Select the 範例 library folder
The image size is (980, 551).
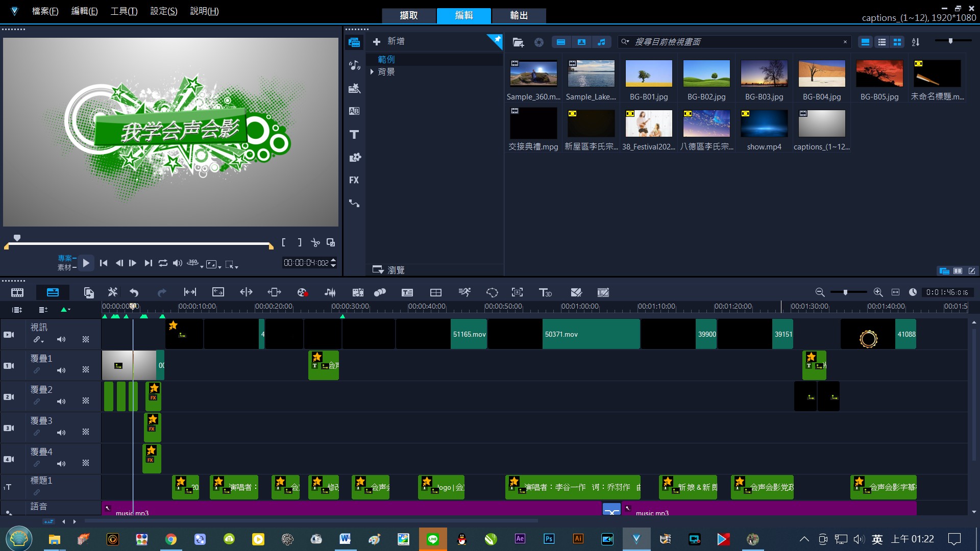pos(386,59)
